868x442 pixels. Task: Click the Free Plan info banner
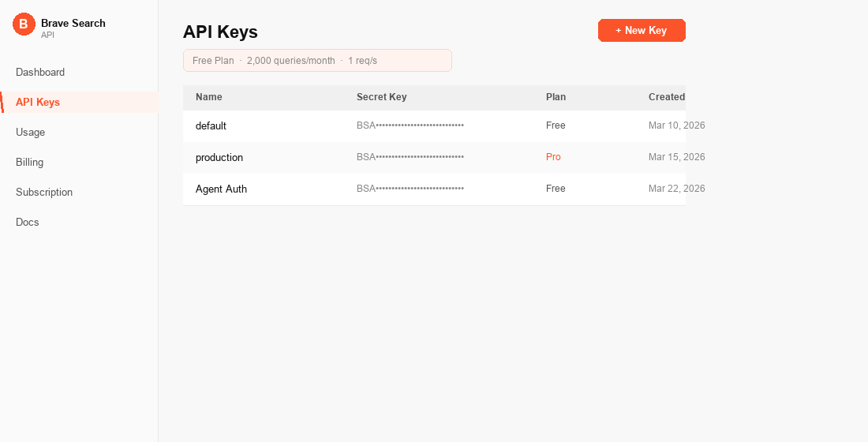[317, 60]
